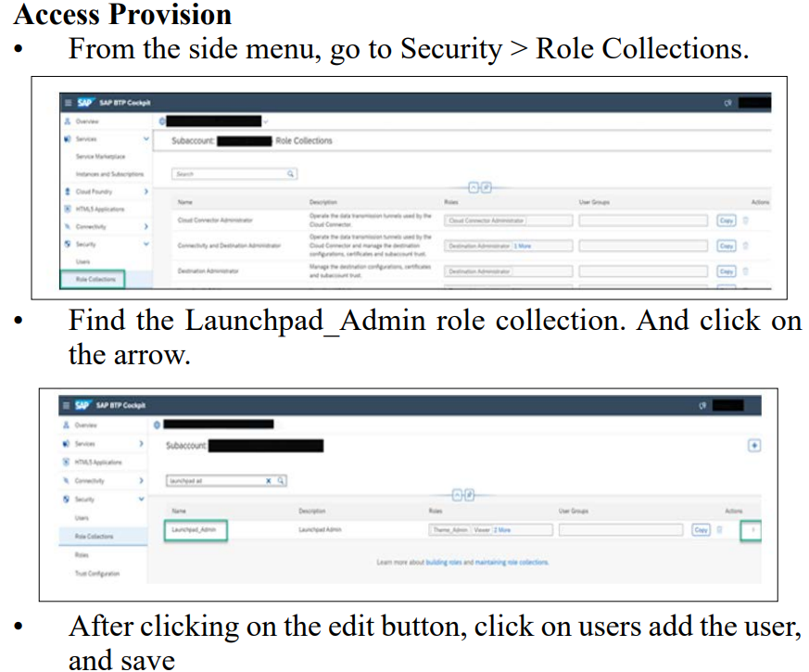The width and height of the screenshot is (809, 672).
Task: Click Copy for Connectivity and Destination Administrator
Action: tap(727, 246)
